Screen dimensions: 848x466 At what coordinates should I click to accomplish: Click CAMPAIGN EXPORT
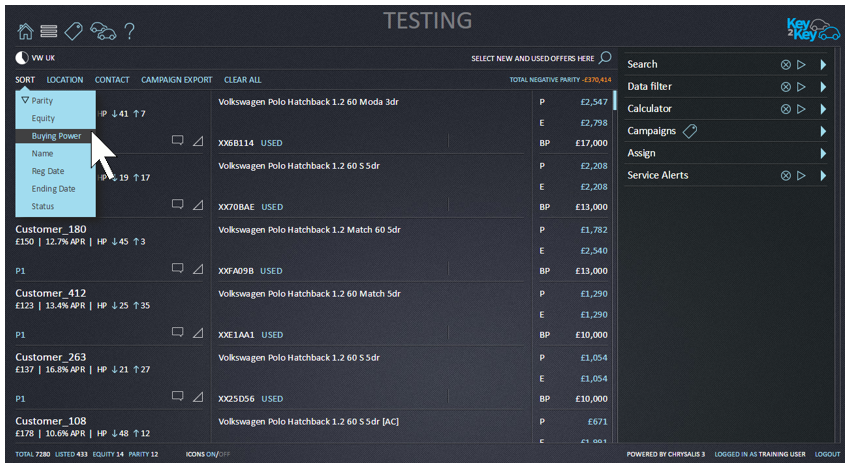[x=177, y=79]
